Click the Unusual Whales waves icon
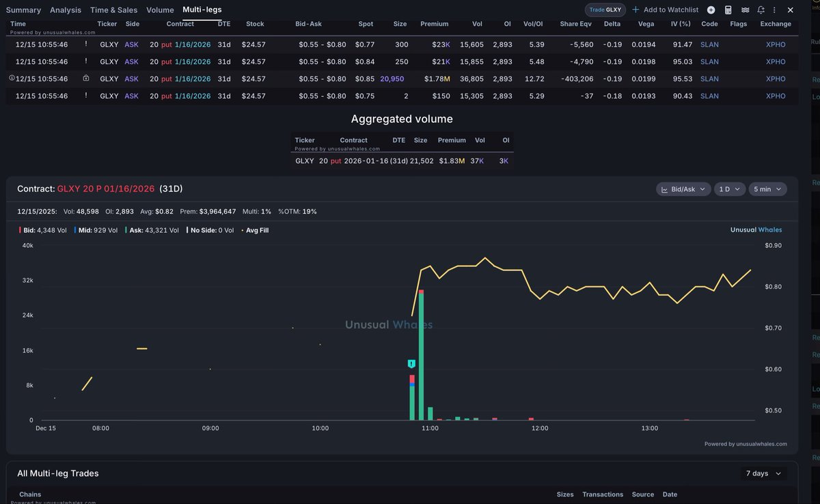This screenshot has width=820, height=504. coord(746,10)
